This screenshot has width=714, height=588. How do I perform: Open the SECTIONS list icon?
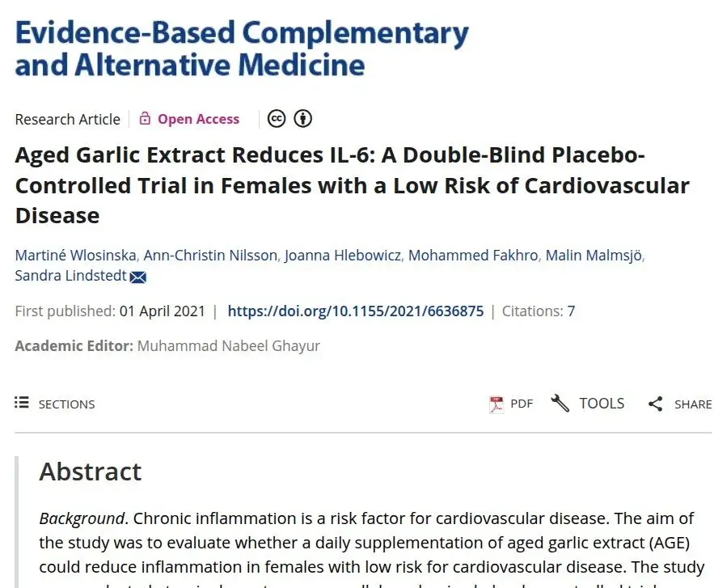click(x=21, y=403)
